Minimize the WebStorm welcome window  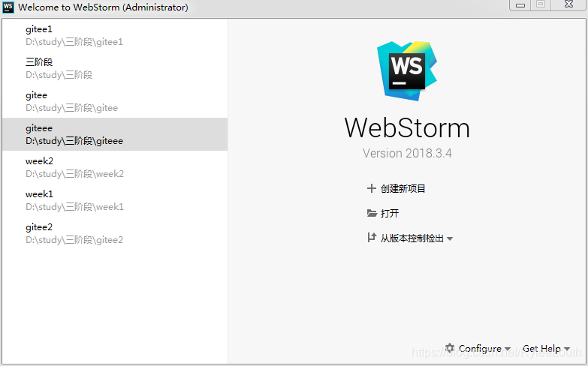click(x=520, y=4)
